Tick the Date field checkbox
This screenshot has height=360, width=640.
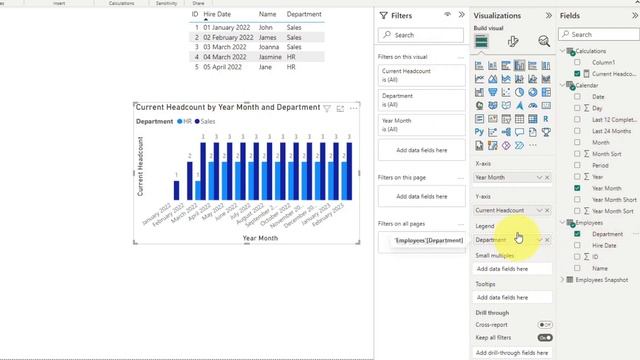(577, 97)
